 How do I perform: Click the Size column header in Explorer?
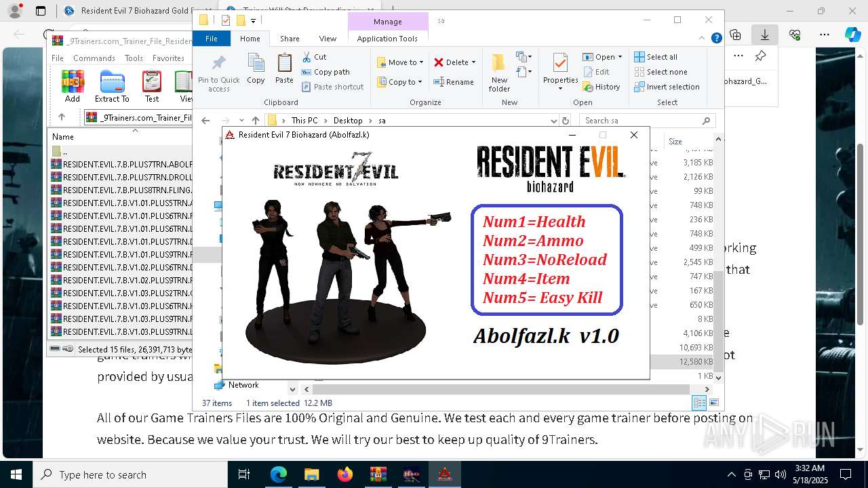point(675,142)
